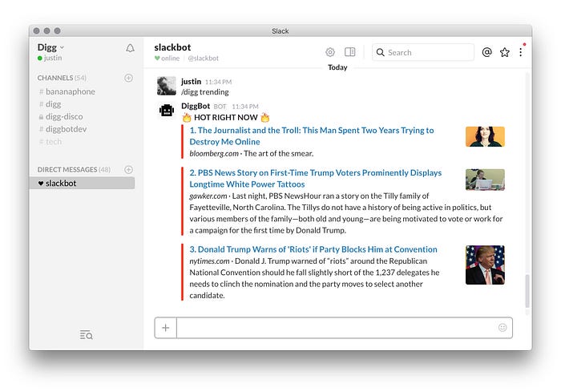Viewport: 561px width, 392px height.
Task: Show mentions with the @ icon
Action: click(x=486, y=52)
